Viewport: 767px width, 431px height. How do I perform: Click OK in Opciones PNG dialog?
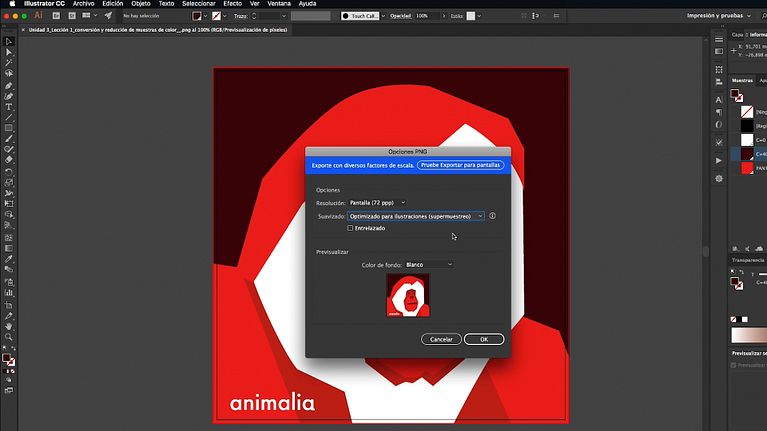coord(484,339)
